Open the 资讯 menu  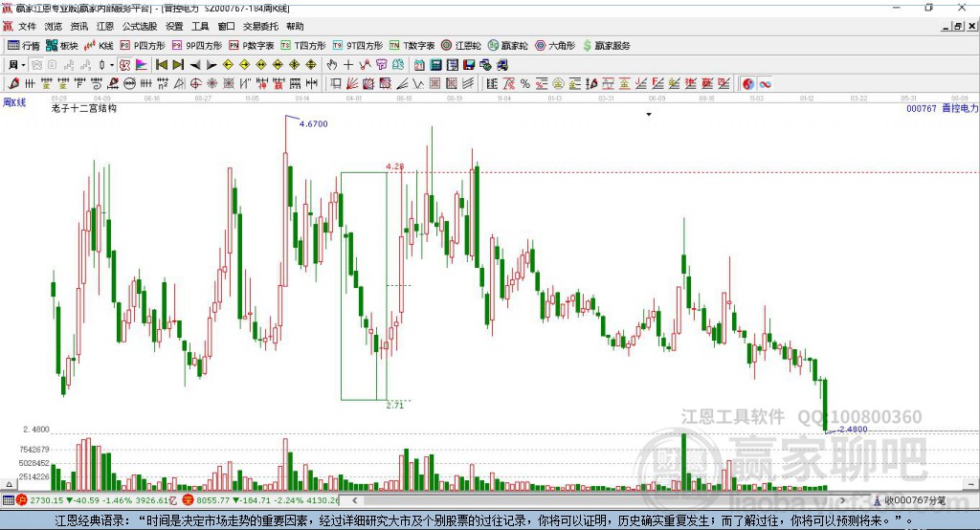78,26
